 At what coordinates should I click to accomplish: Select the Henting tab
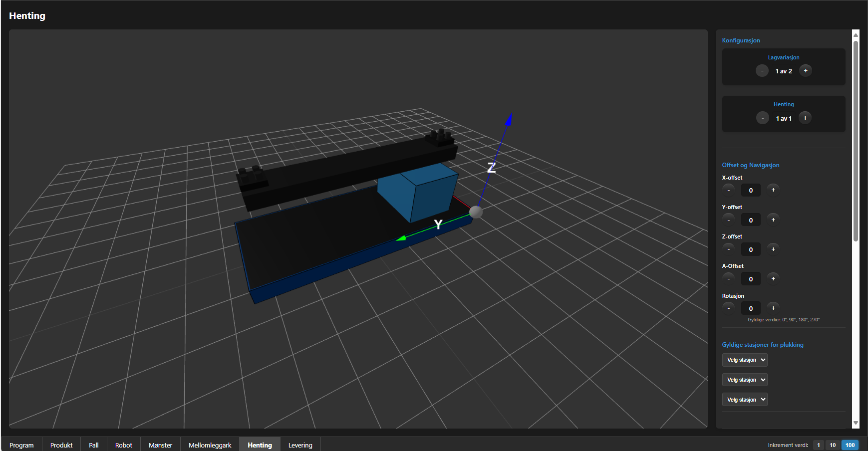260,445
